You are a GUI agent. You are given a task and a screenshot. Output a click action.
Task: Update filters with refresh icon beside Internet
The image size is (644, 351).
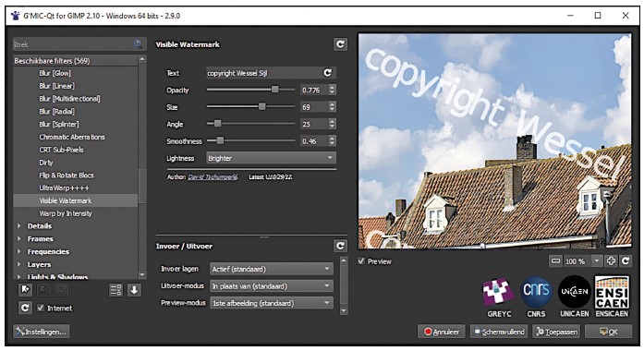(25, 308)
